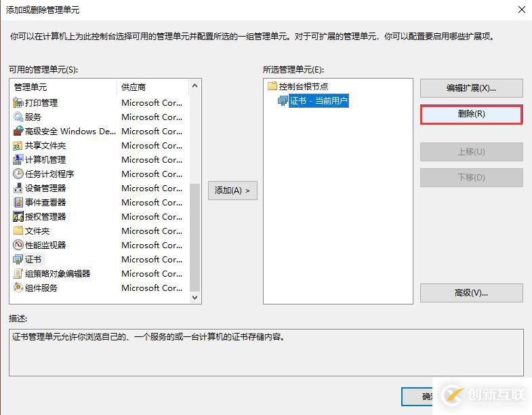
Task: Select the 组件服务 entry
Action: (41, 288)
